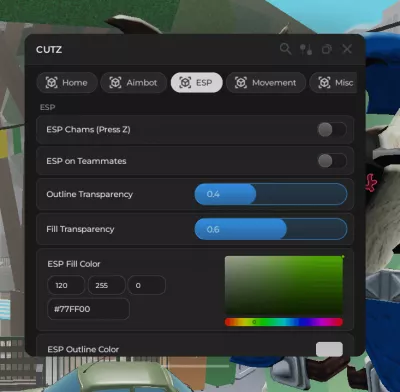The image size is (400, 392).
Task: Click the blue value field showing 0
Action: (147, 285)
